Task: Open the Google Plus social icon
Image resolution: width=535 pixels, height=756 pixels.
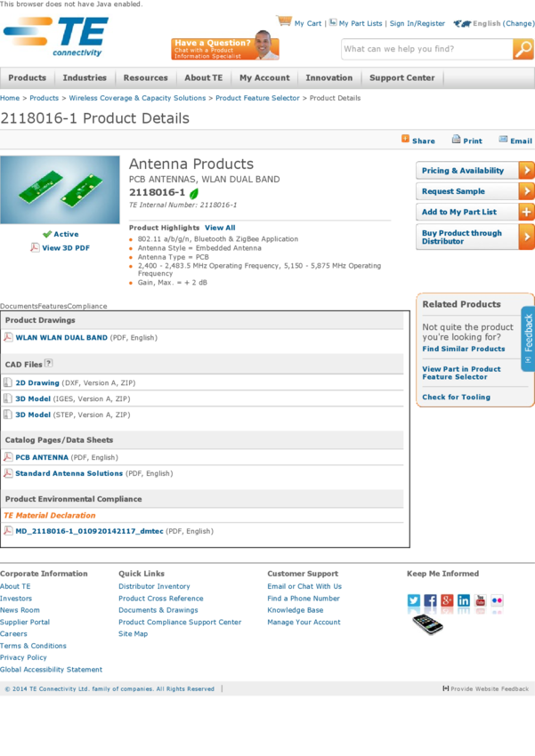Action: pyautogui.click(x=447, y=600)
